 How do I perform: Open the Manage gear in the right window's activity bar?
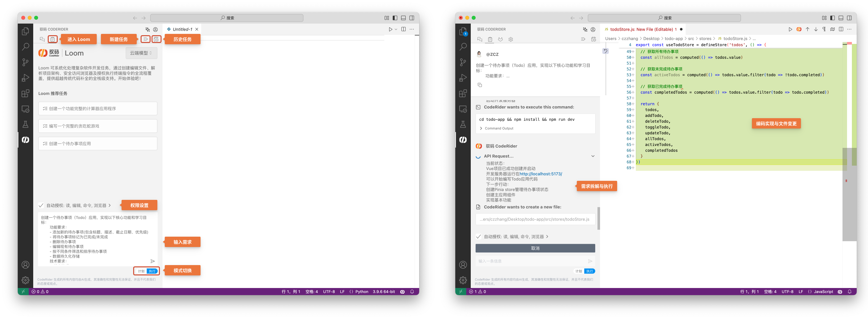pyautogui.click(x=463, y=280)
